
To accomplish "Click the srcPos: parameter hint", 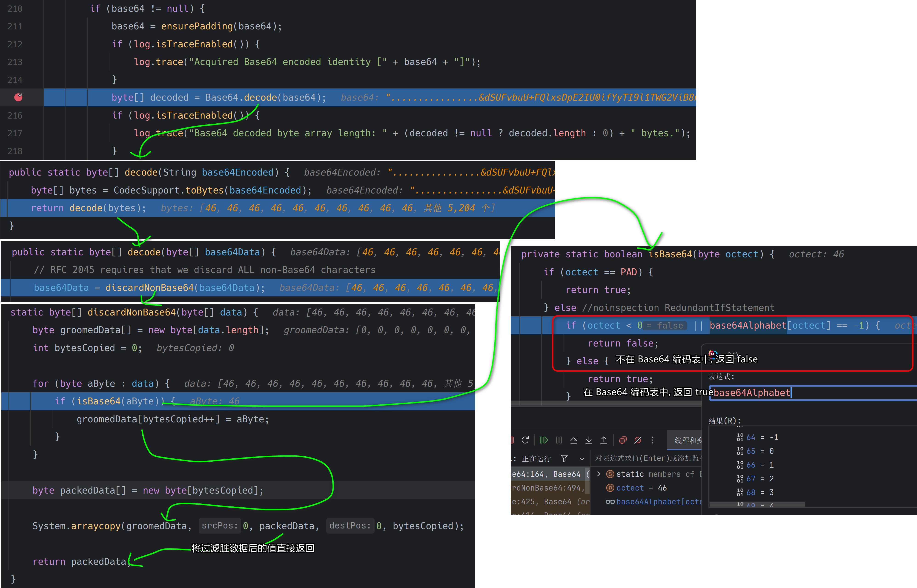I will coord(220,526).
